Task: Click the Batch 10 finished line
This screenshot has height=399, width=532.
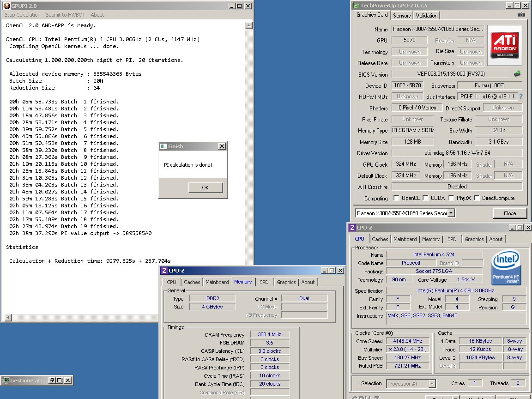Action: (64, 164)
